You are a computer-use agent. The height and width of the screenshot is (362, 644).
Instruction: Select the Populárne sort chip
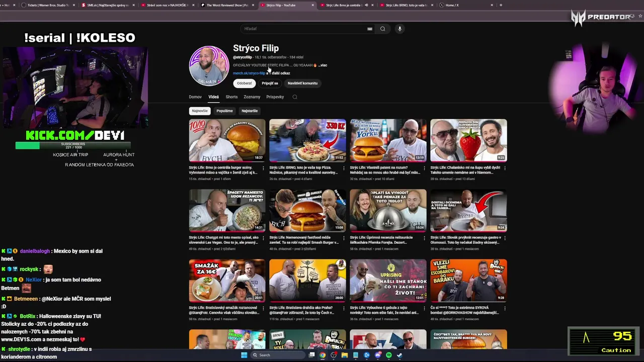(x=224, y=111)
